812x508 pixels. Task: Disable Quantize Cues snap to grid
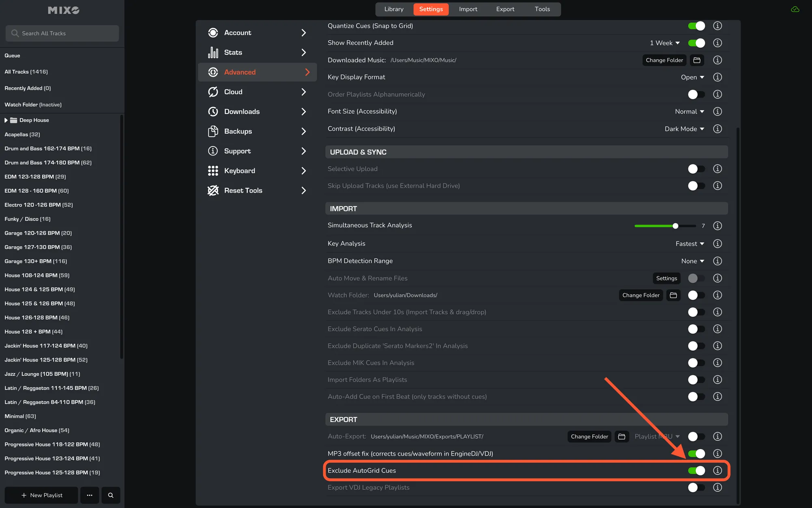click(696, 26)
